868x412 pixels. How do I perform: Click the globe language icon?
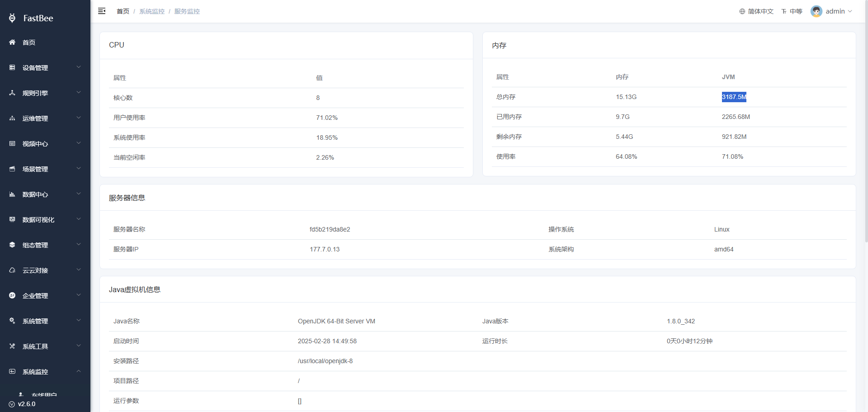point(742,11)
